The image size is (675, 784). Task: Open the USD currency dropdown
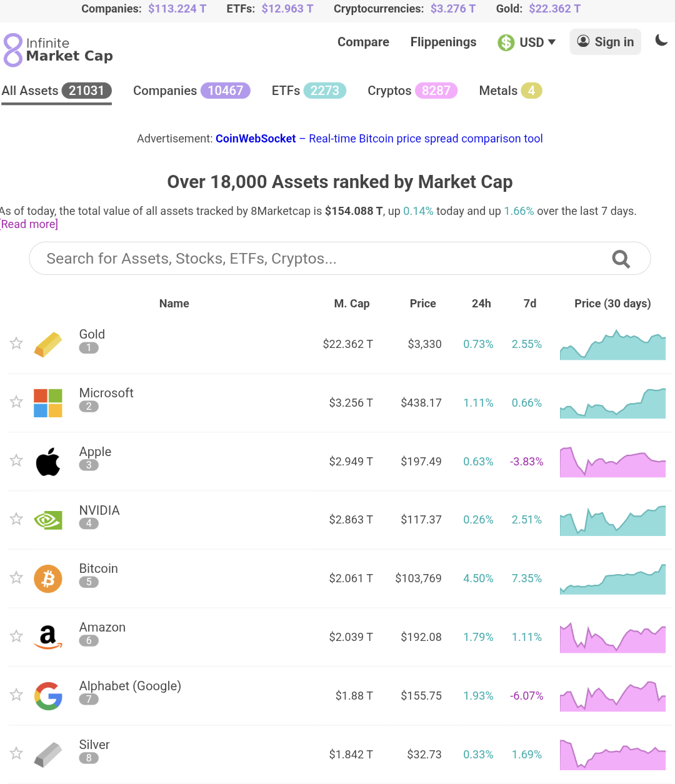[x=527, y=42]
